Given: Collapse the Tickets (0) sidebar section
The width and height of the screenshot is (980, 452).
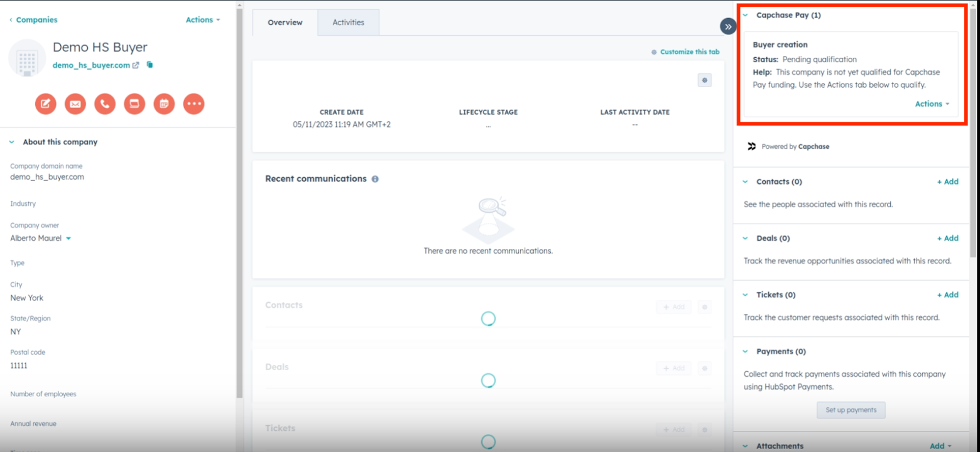Looking at the screenshot, I should tap(745, 295).
